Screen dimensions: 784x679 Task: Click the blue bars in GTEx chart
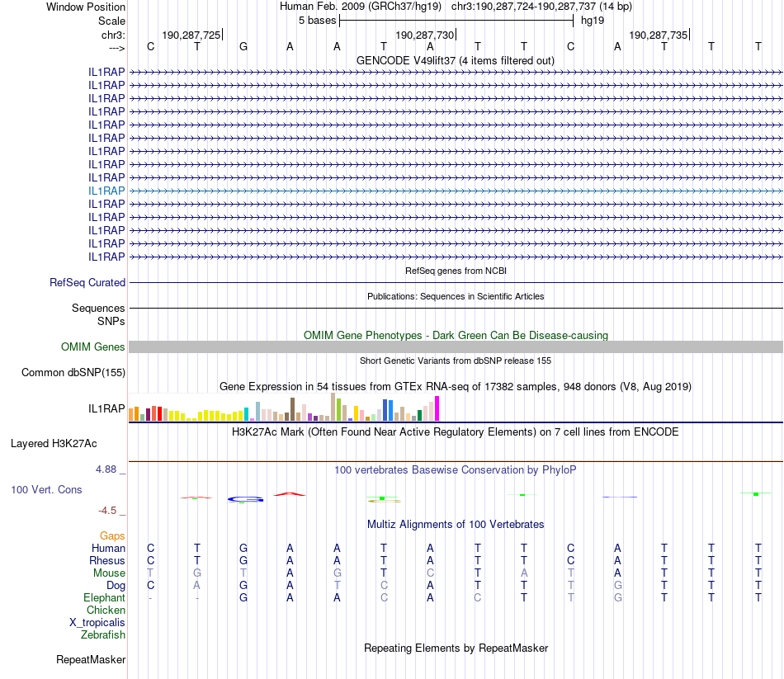pyautogui.click(x=388, y=410)
